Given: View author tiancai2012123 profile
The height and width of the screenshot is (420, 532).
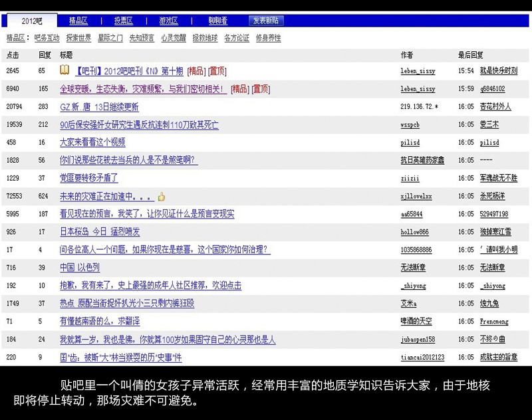Looking at the screenshot, I should pos(422,358).
